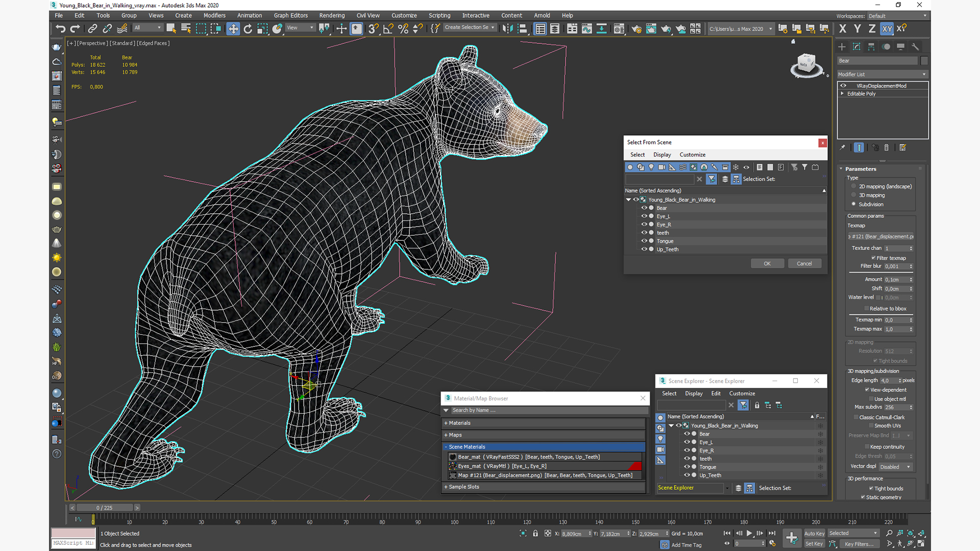Screen dimensions: 980x551
Task: Click OK in Select From Scene dialog
Action: (x=767, y=263)
